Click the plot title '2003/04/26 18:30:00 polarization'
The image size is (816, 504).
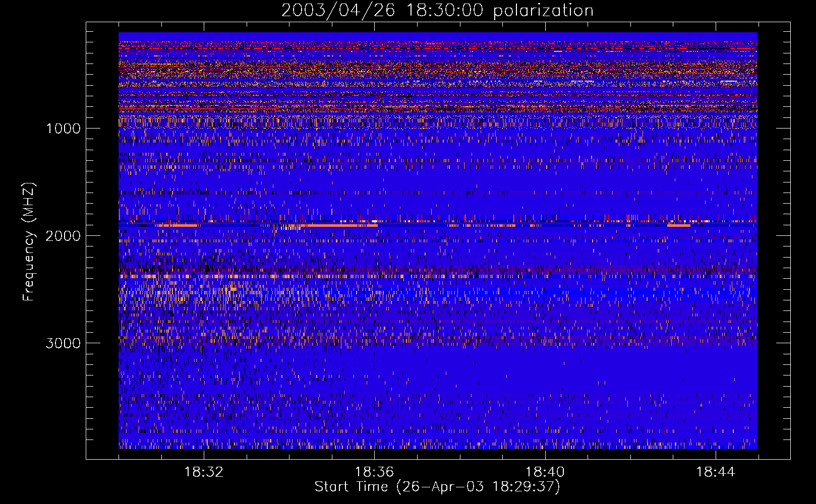coord(437,10)
